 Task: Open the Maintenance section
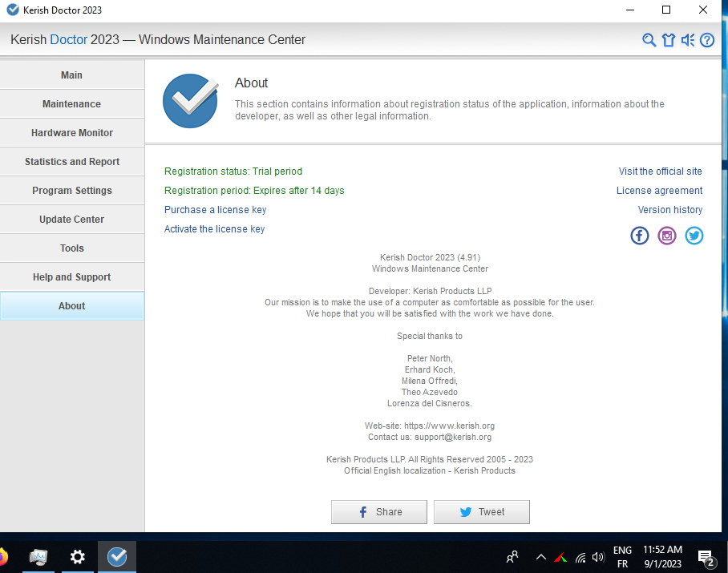click(72, 104)
